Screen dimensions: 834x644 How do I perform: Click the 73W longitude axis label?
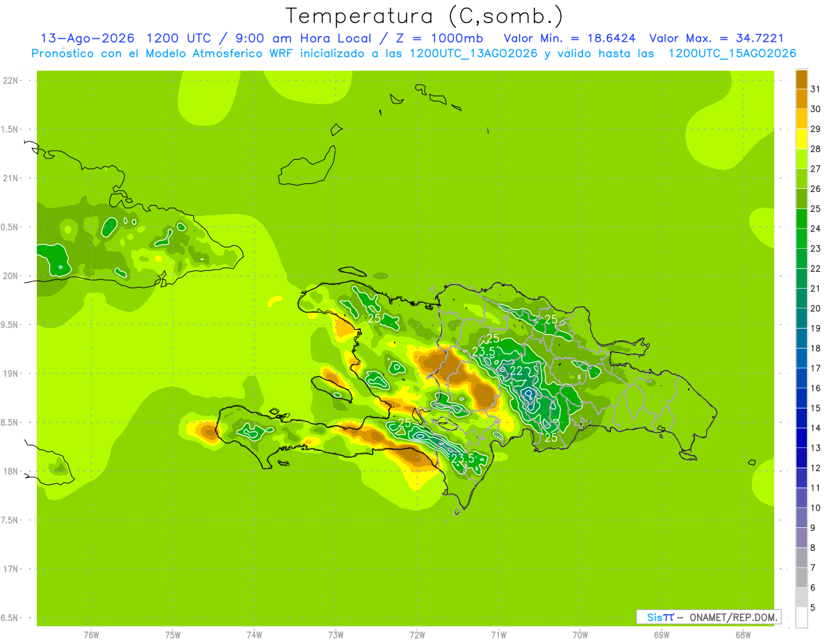[336, 635]
